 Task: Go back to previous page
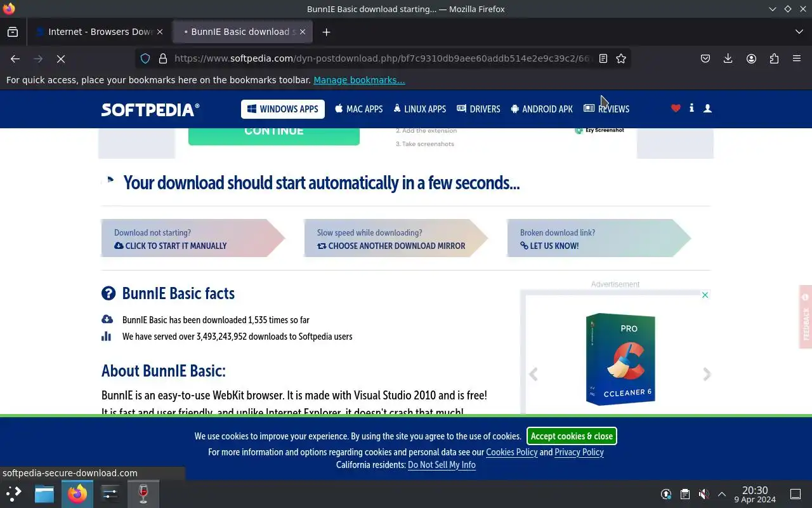[15, 58]
